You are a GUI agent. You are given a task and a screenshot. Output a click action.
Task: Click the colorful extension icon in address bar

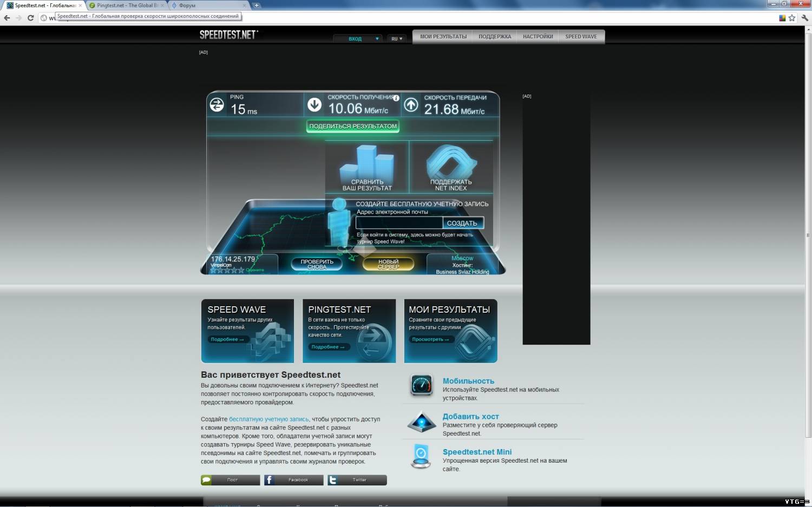(x=782, y=18)
